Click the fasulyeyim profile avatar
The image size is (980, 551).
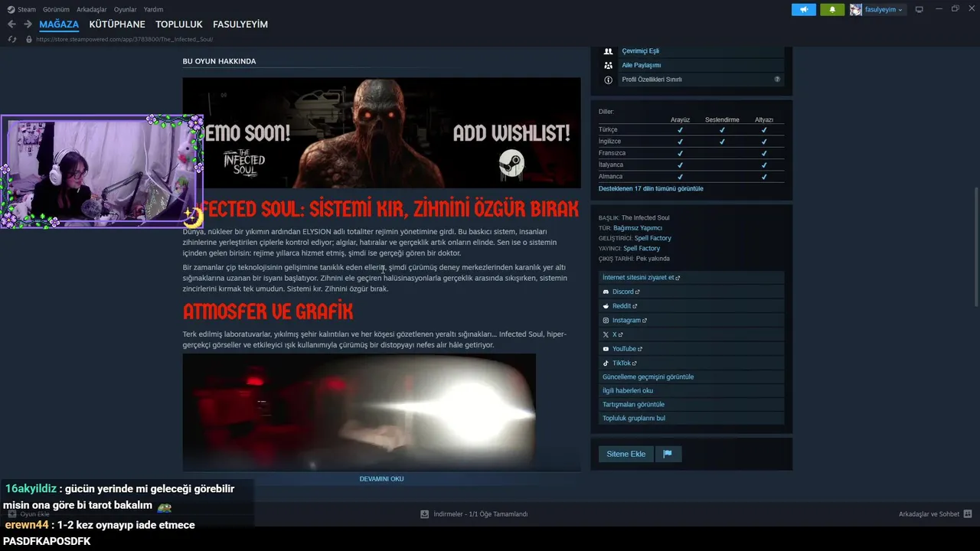coord(856,9)
